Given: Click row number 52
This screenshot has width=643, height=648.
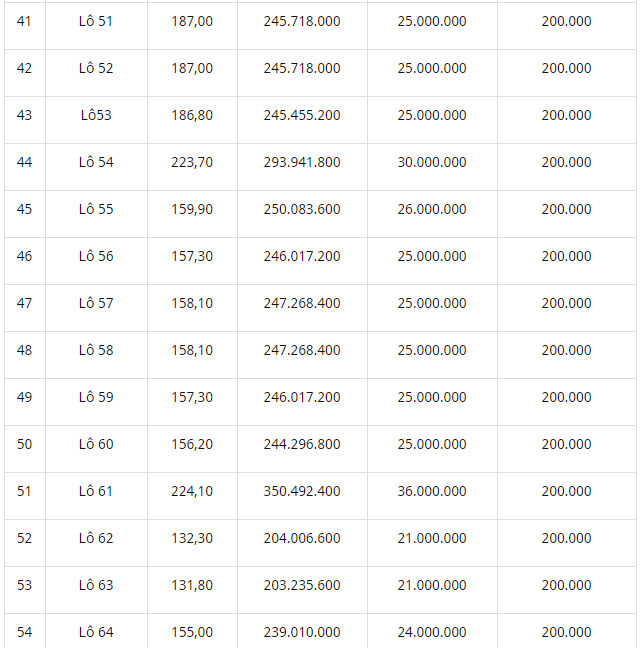Looking at the screenshot, I should pyautogui.click(x=25, y=538).
